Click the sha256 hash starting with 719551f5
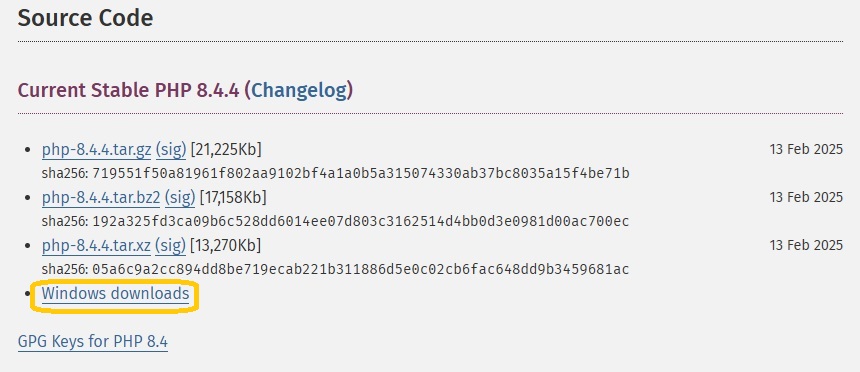 pyautogui.click(x=361, y=173)
